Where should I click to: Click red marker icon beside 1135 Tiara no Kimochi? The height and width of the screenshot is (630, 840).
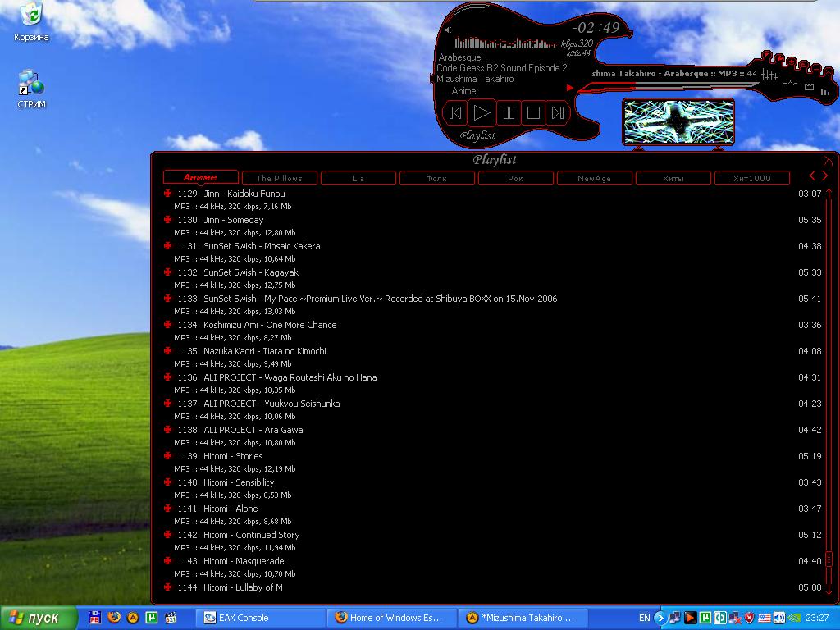[x=167, y=351]
